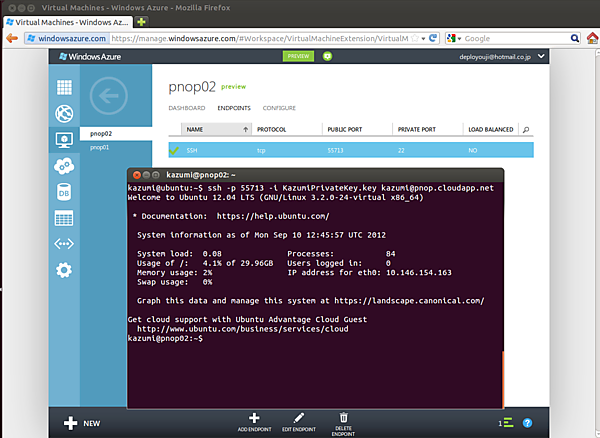Open a new Firefox tab with plus button
The width and height of the screenshot is (600, 438).
click(141, 22)
